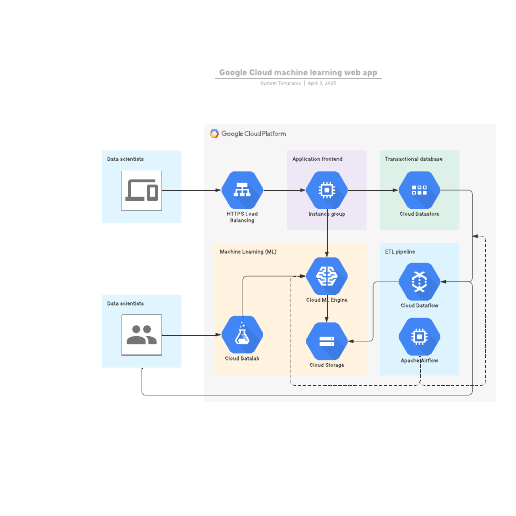Click the 'Apache Airflow' label text
The width and height of the screenshot is (516, 516).
point(419,360)
